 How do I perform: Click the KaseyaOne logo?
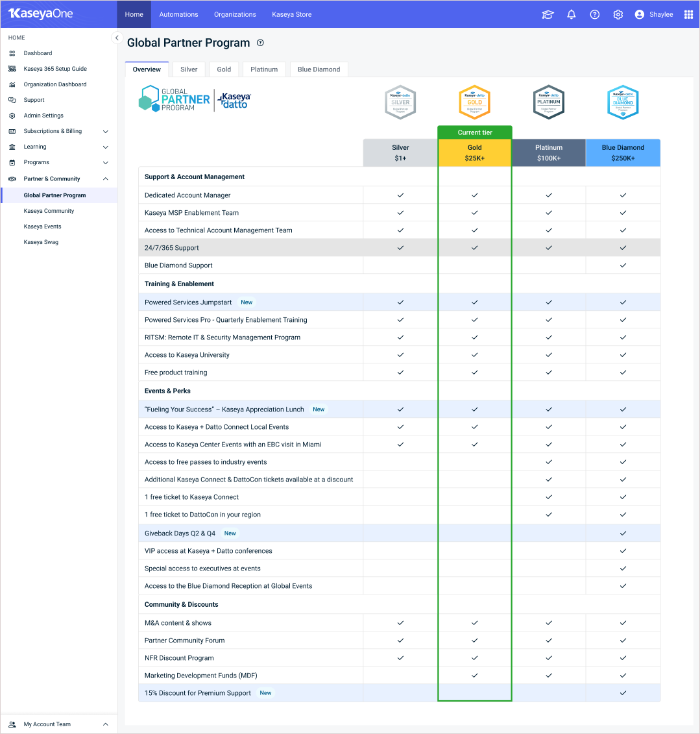coord(41,14)
